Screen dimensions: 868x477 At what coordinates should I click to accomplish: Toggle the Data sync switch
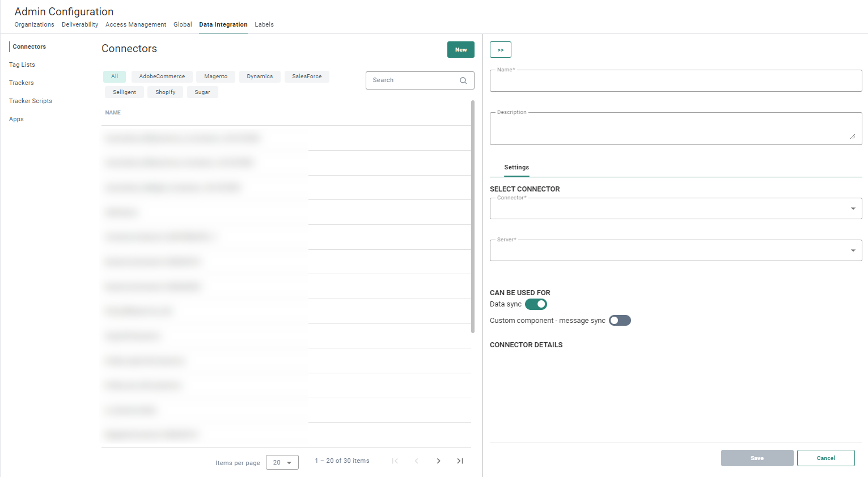pyautogui.click(x=536, y=304)
